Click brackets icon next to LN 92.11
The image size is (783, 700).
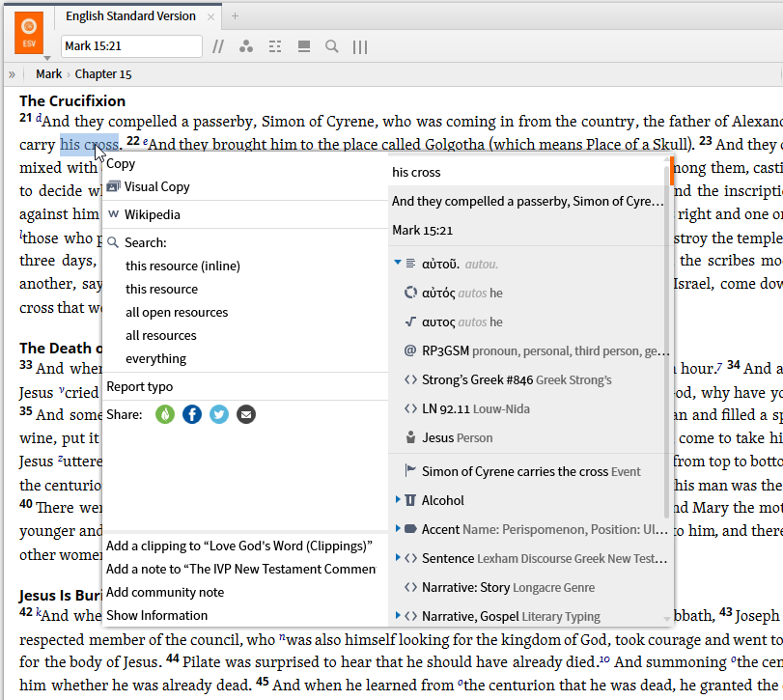point(410,408)
